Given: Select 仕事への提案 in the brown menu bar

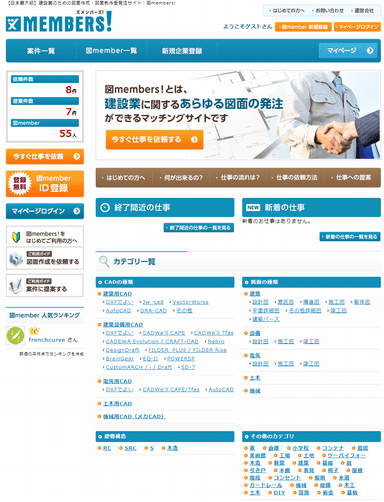Looking at the screenshot, I should [x=351, y=178].
